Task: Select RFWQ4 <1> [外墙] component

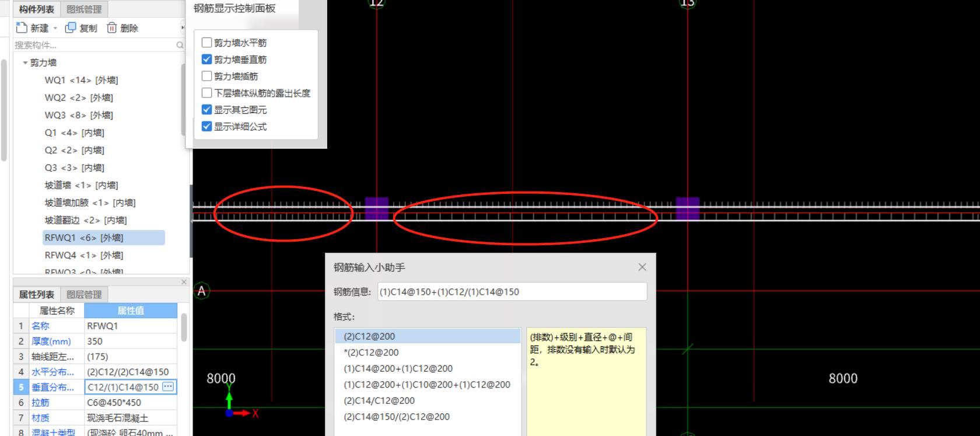Action: pyautogui.click(x=83, y=255)
